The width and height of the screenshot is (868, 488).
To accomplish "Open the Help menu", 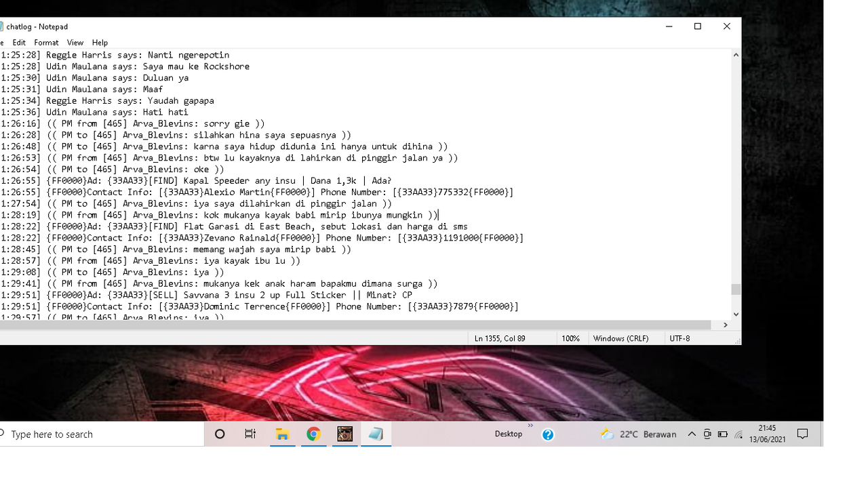I will point(100,42).
